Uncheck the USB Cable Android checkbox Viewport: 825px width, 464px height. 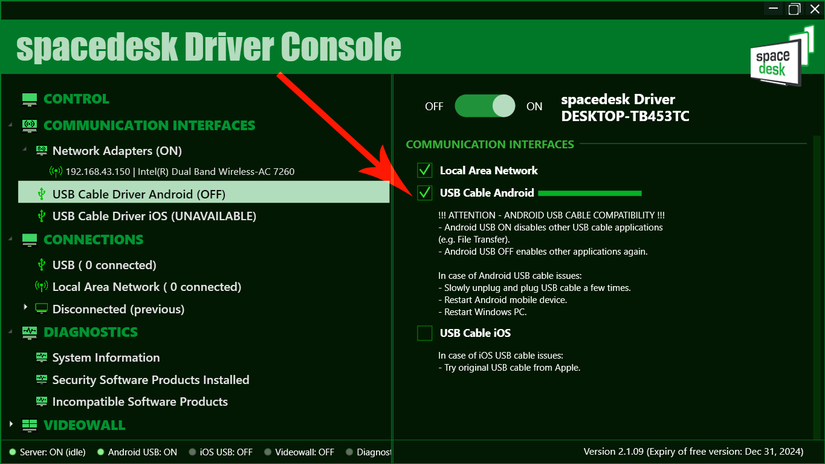pos(425,193)
